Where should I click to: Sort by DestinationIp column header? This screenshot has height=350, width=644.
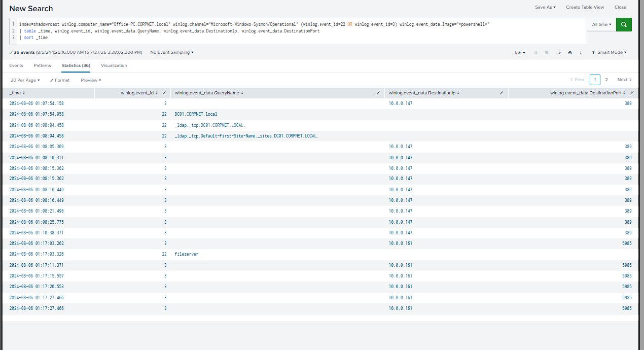point(424,93)
